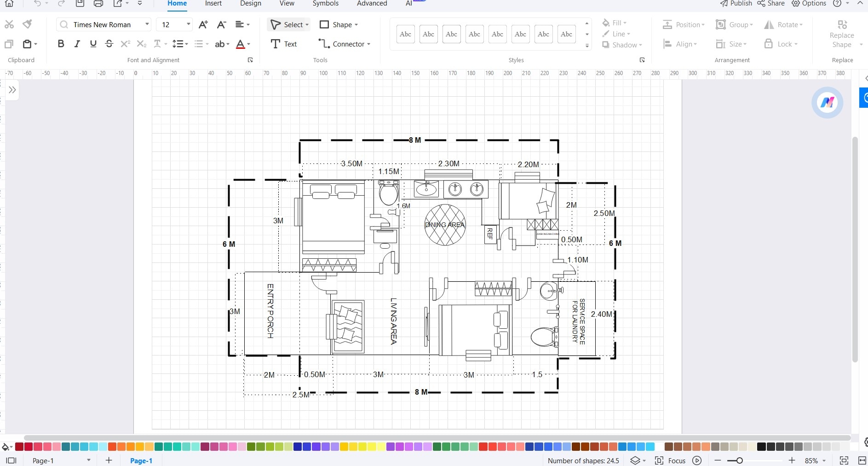Apply superscript formatting

click(125, 44)
